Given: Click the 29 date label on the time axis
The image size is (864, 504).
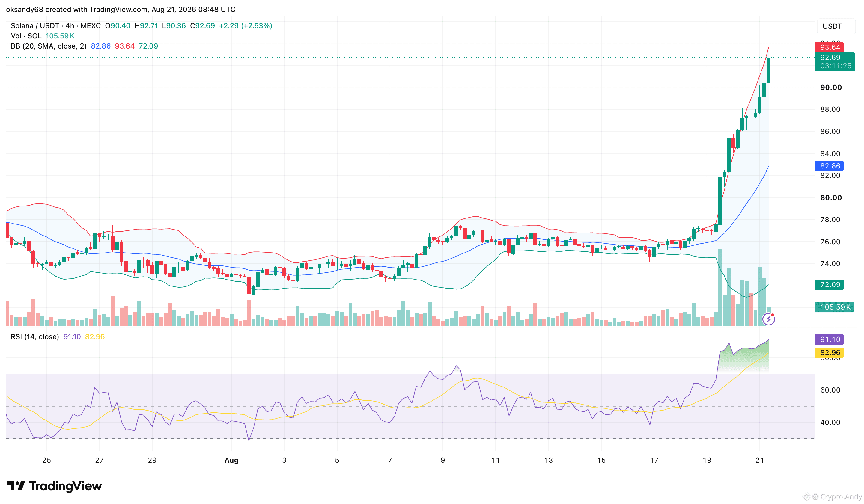Looking at the screenshot, I should tap(152, 460).
